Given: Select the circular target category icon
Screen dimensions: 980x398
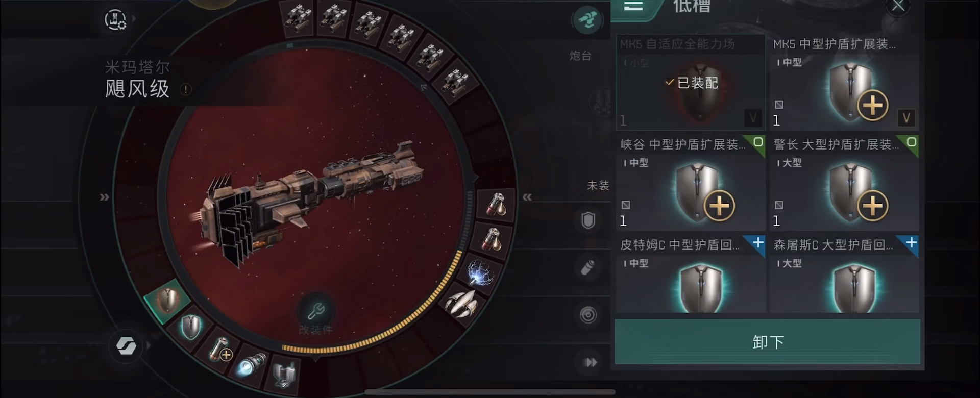Looking at the screenshot, I should tap(588, 315).
